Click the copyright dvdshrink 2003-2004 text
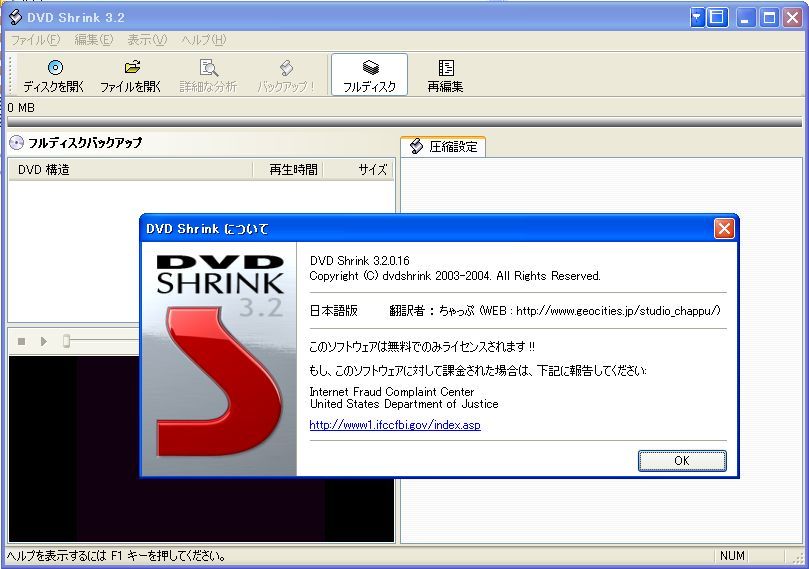The width and height of the screenshot is (809, 569). tap(455, 276)
